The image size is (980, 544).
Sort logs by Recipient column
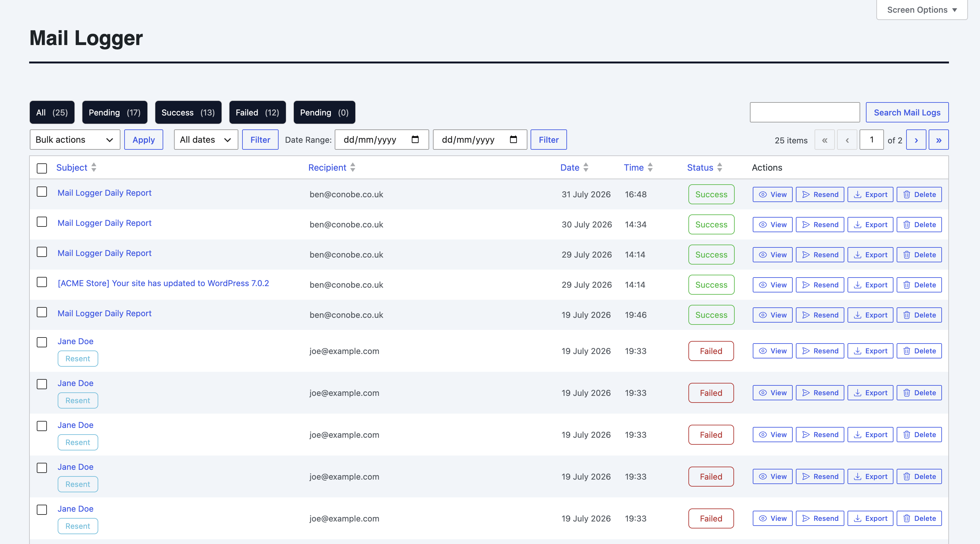332,167
